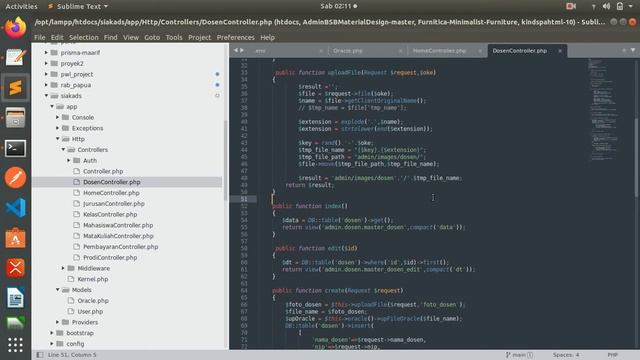Viewport: 640px width, 360px height.
Task: Launch Postman from the dock
Action: 16,178
